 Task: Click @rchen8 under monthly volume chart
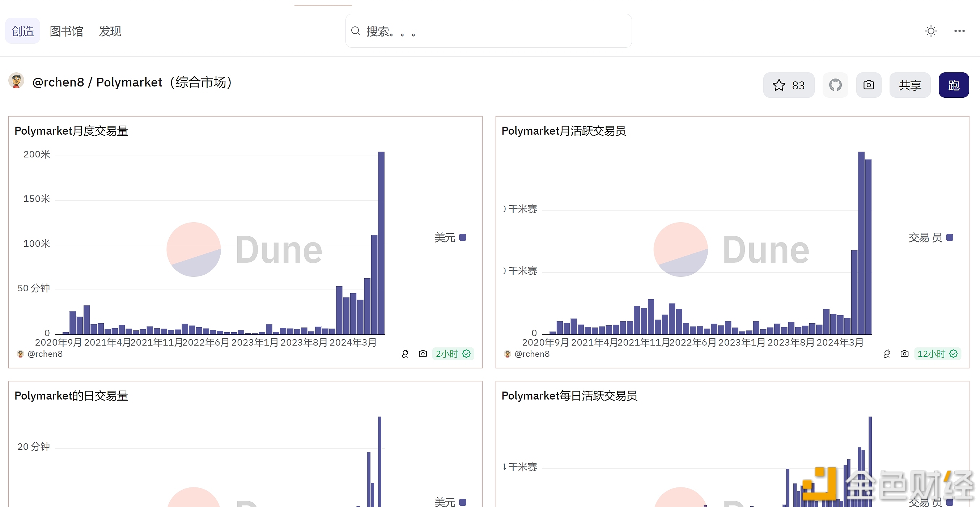[45, 354]
